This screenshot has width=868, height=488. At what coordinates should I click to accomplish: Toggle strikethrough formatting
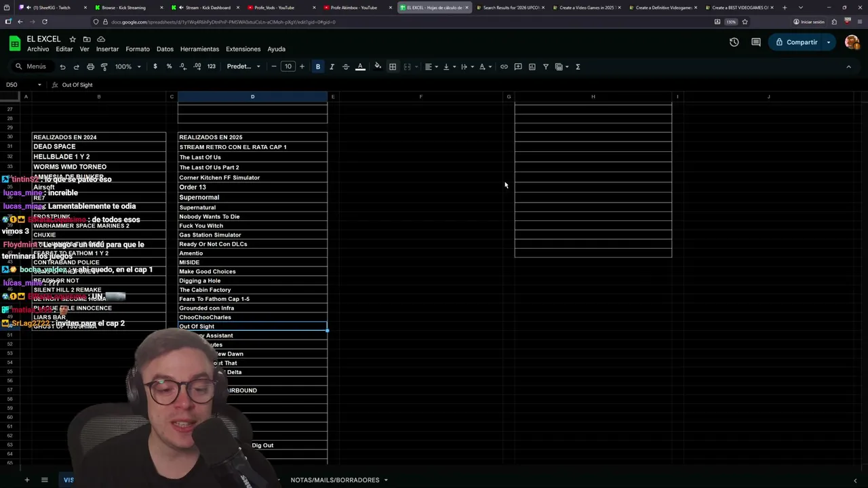coord(346,66)
